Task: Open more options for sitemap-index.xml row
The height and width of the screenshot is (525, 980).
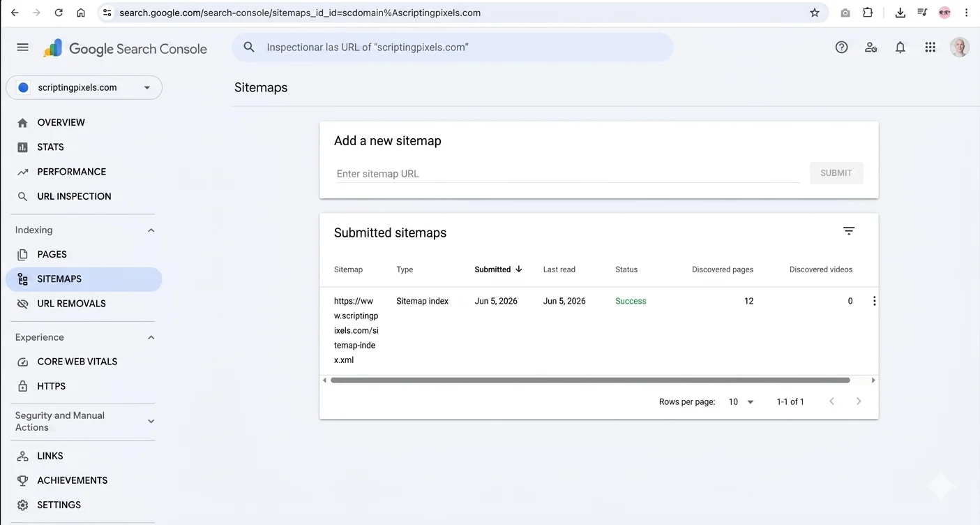Action: click(x=874, y=301)
